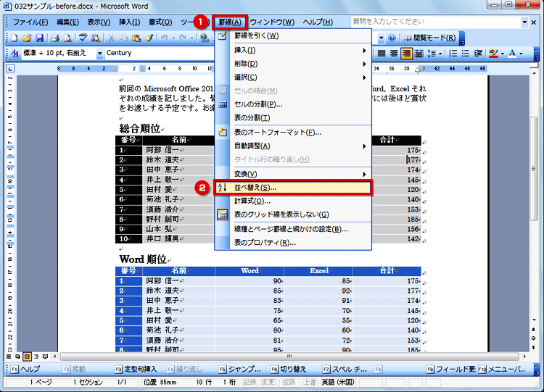Image resolution: width=544 pixels, height=392 pixels.
Task: Open highlight color dropdown arrow
Action: (x=502, y=54)
